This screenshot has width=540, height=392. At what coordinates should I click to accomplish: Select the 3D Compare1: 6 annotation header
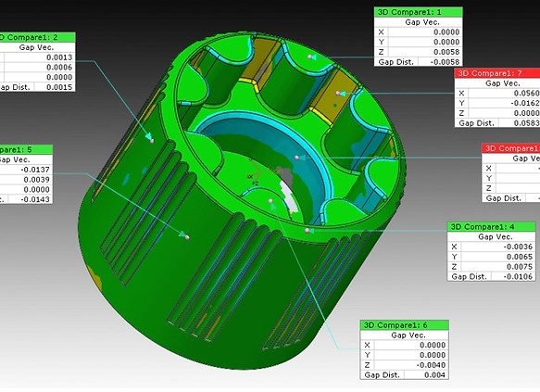click(405, 325)
